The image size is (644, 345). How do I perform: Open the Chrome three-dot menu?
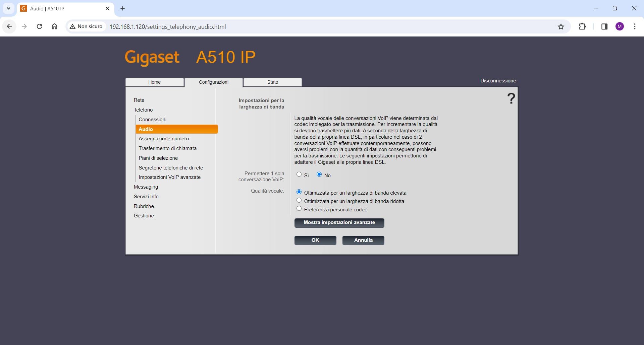click(635, 26)
